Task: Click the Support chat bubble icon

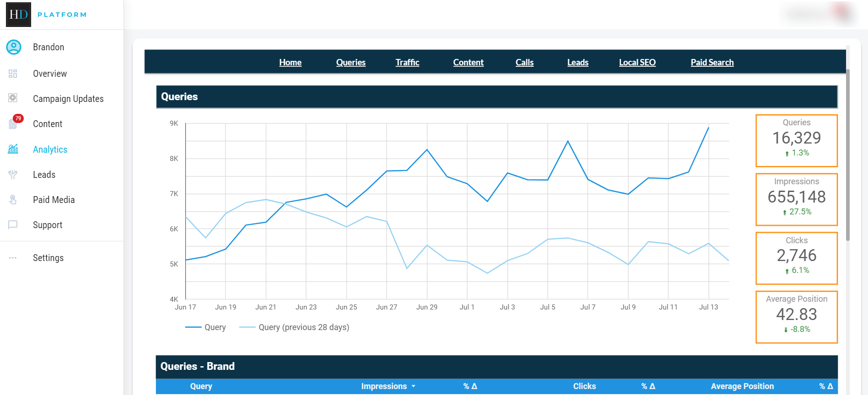Action: click(13, 224)
